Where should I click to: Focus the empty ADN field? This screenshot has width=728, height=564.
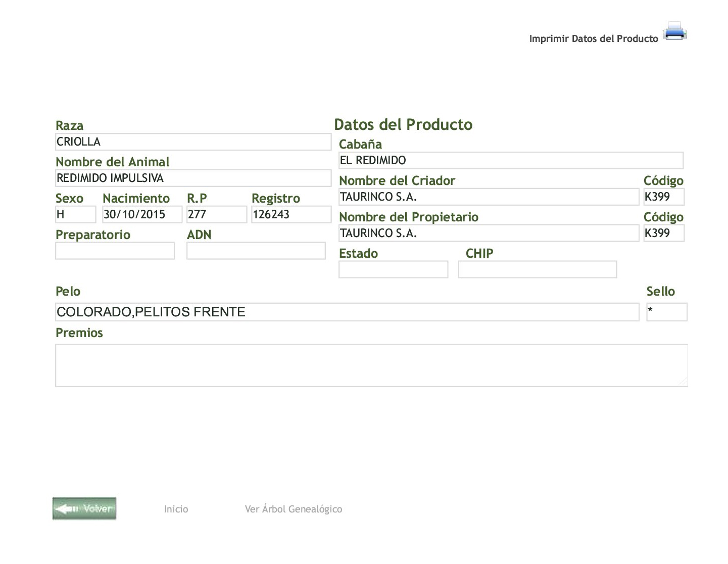click(256, 251)
